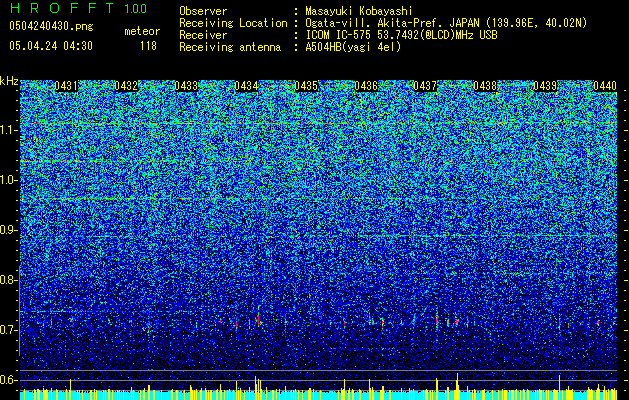
Task: Click the 0432 time marker
Action: 126,86
